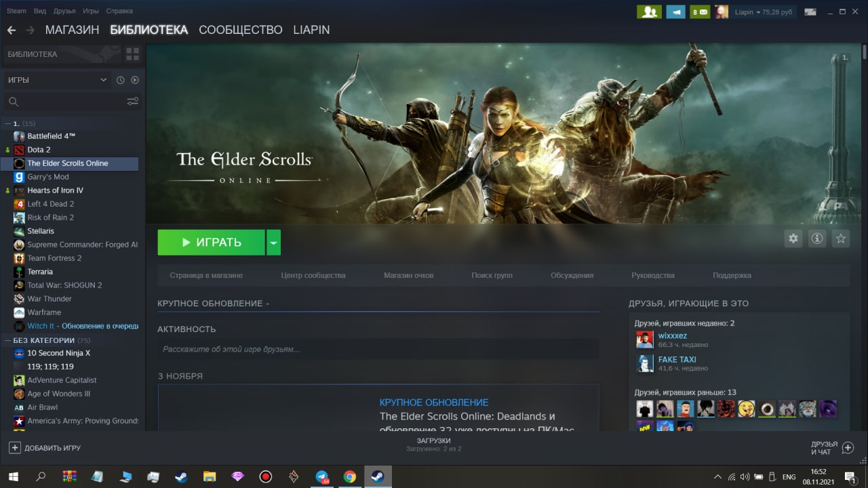Open the Справка menu
Viewport: 868px width, 488px height.
[x=119, y=11]
